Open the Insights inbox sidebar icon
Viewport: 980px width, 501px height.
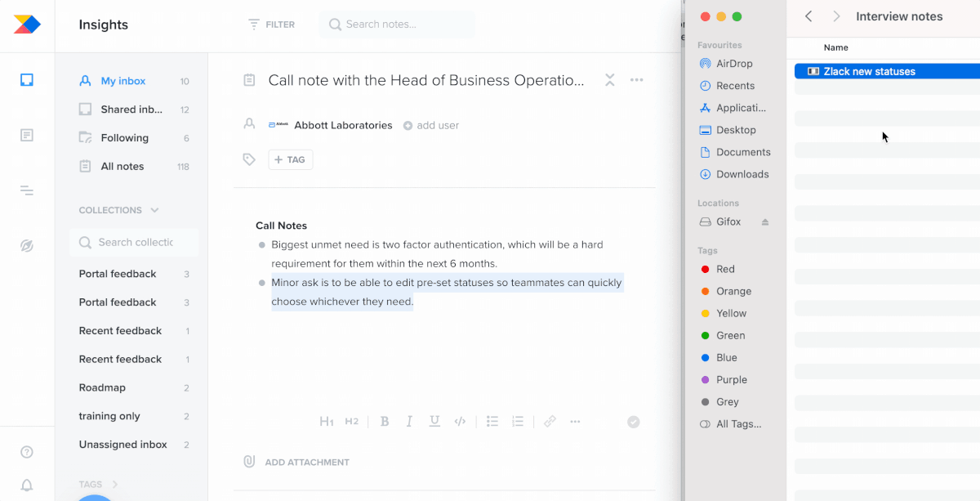tap(27, 80)
